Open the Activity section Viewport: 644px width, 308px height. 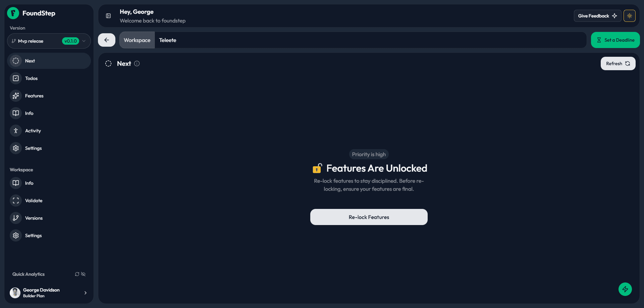33,131
